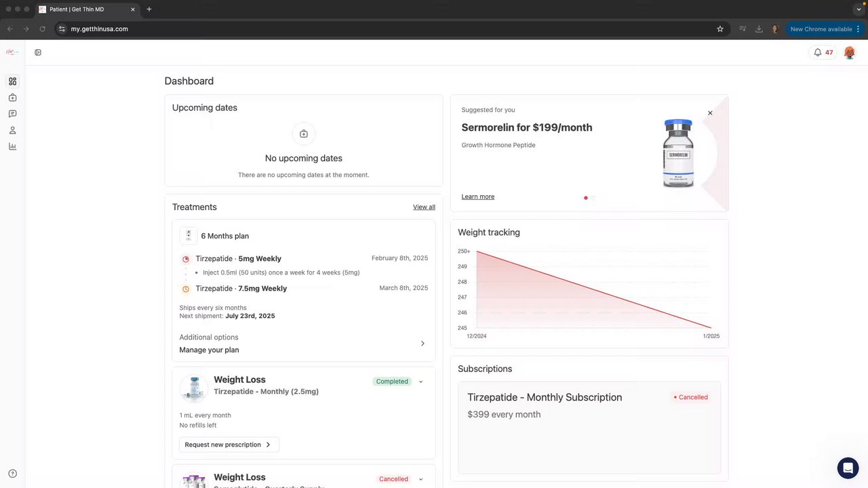868x488 pixels.
Task: Expand the Completed Weight Loss treatment chevron
Action: pyautogui.click(x=420, y=382)
